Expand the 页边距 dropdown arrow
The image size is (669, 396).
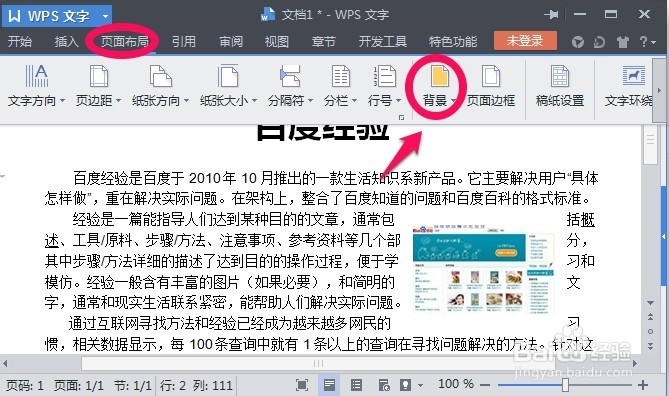coord(119,101)
